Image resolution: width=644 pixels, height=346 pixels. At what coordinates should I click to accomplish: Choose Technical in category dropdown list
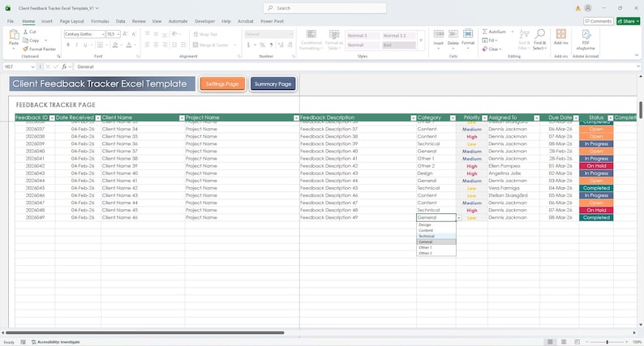[436, 236]
